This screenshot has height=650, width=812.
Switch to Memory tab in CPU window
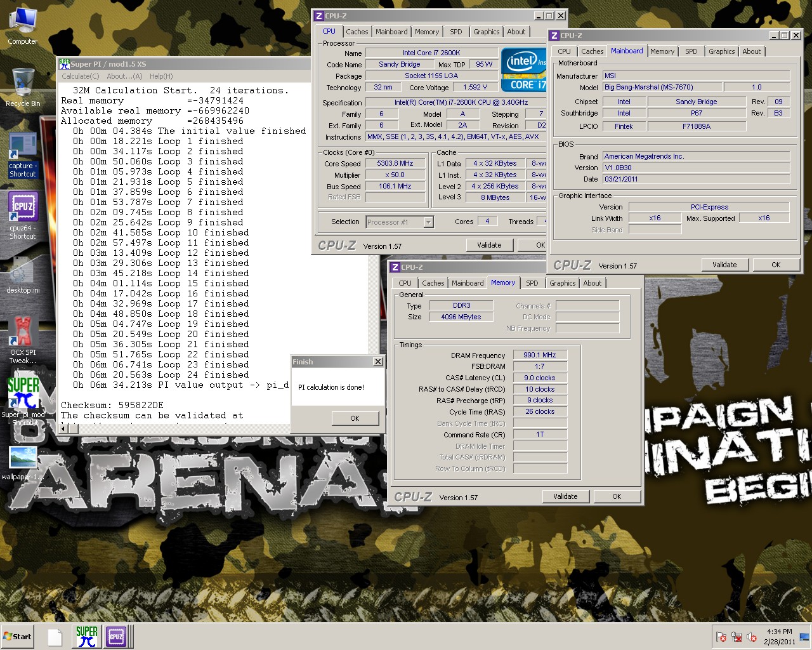pos(427,32)
